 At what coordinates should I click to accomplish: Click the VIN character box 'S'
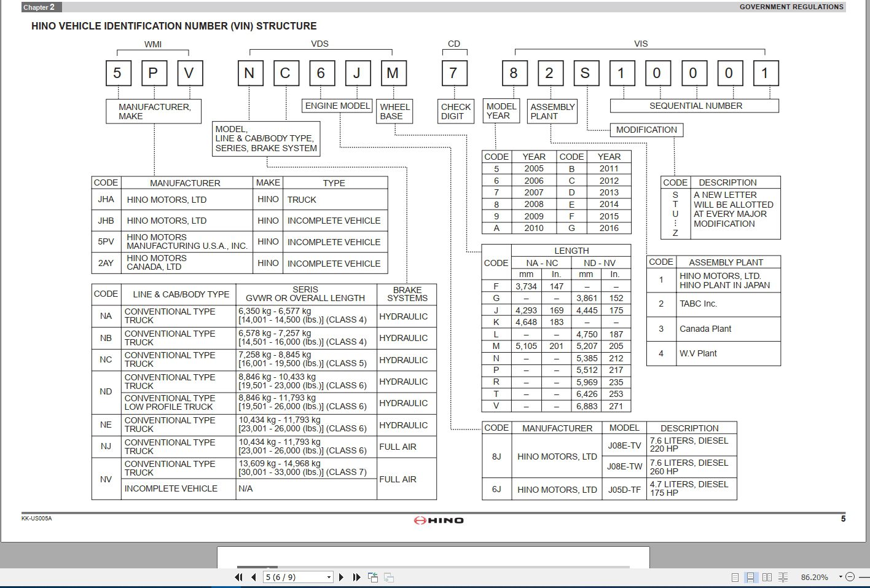(x=586, y=73)
